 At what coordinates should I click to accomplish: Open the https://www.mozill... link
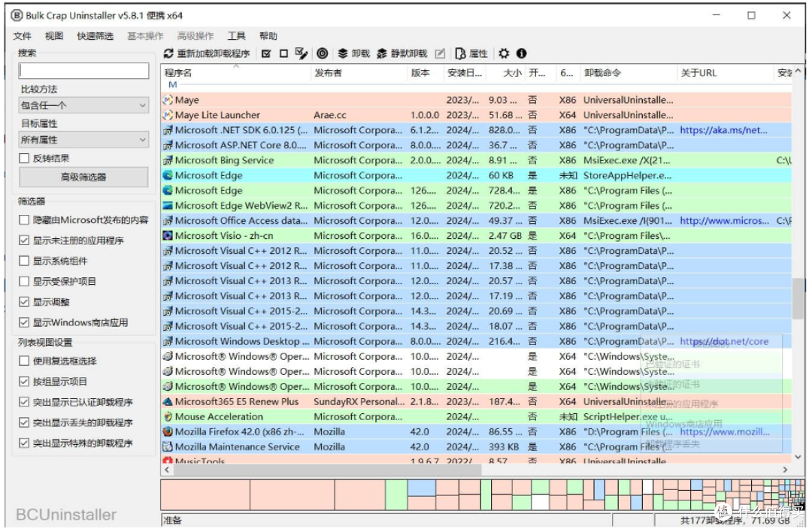point(725,431)
